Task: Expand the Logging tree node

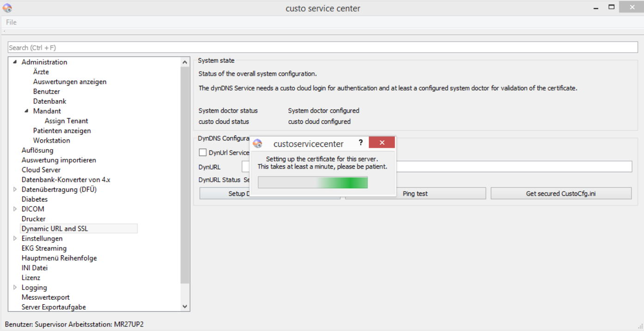Action: [x=15, y=288]
